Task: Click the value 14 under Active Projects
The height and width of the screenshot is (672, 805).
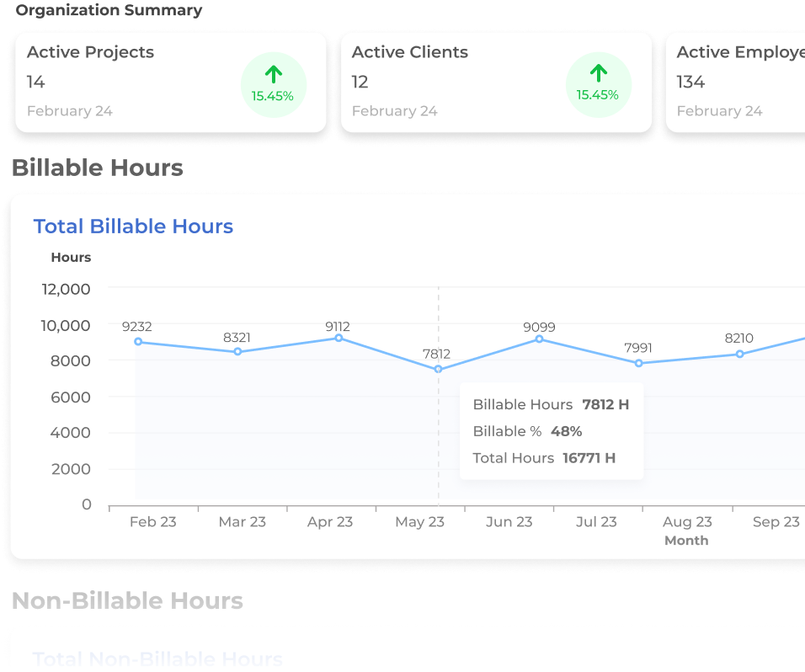Action: point(36,82)
